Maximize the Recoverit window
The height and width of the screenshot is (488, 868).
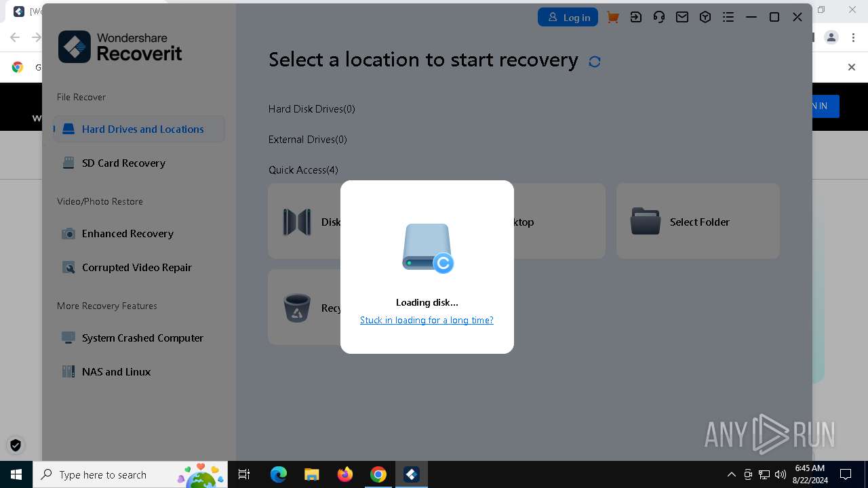tap(774, 18)
